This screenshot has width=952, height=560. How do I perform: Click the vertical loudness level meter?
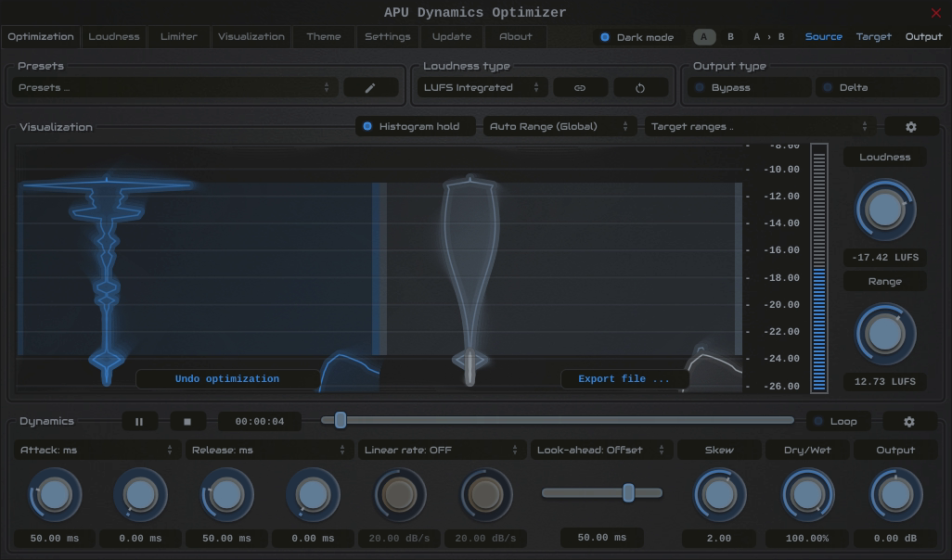[819, 268]
